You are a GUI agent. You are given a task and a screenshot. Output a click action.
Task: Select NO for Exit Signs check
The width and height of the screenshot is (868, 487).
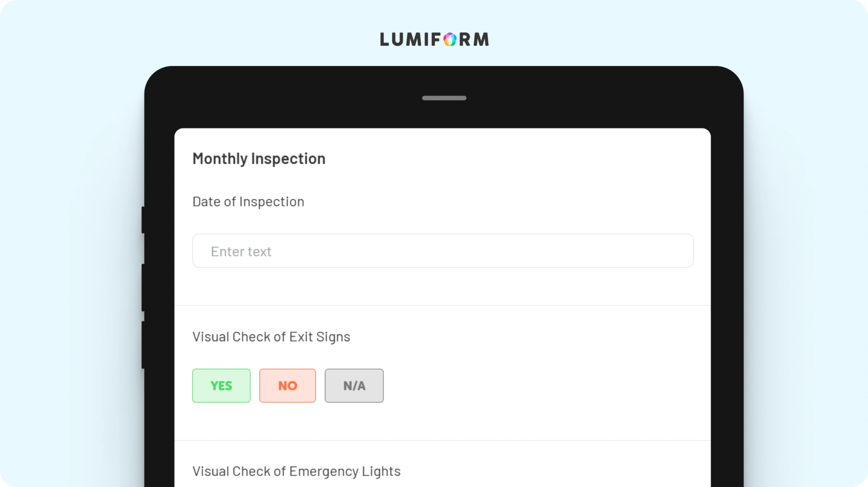coord(288,386)
